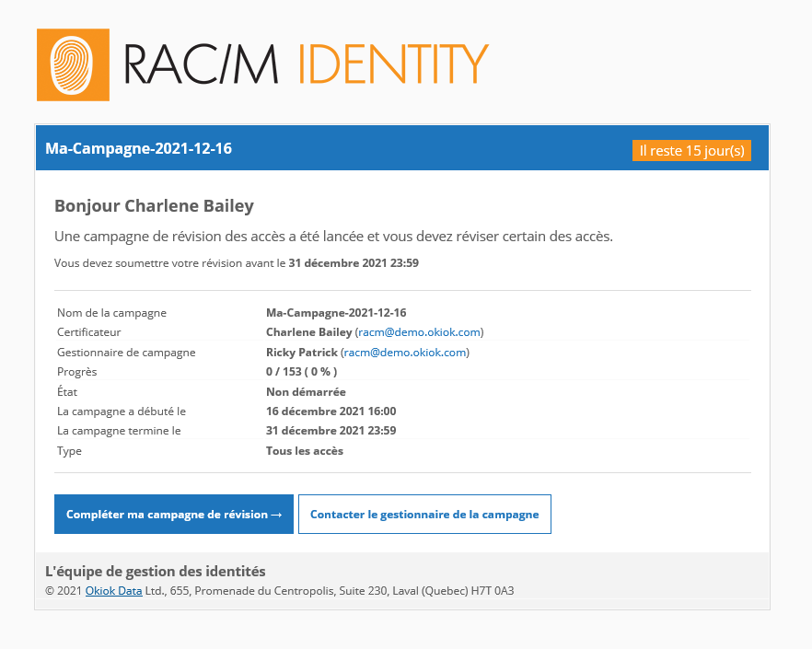Select the 'Bonjour Charlene Bailey' greeting
812x649 pixels.
tap(155, 205)
